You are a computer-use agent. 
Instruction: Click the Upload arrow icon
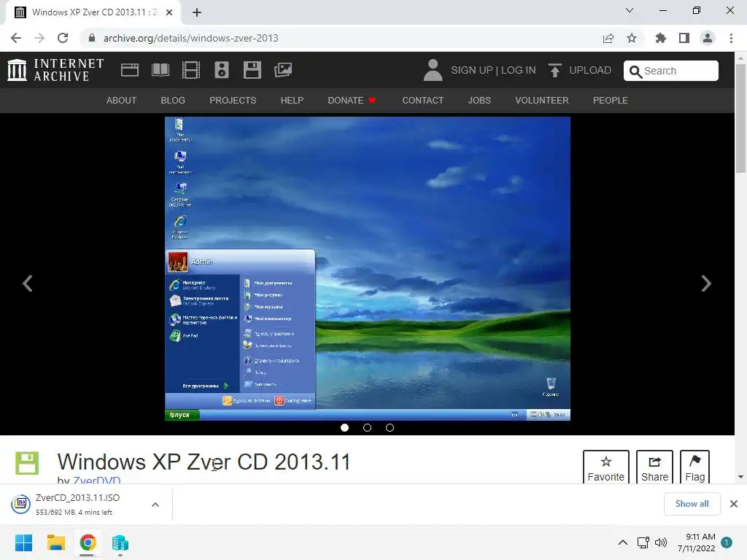tap(554, 70)
